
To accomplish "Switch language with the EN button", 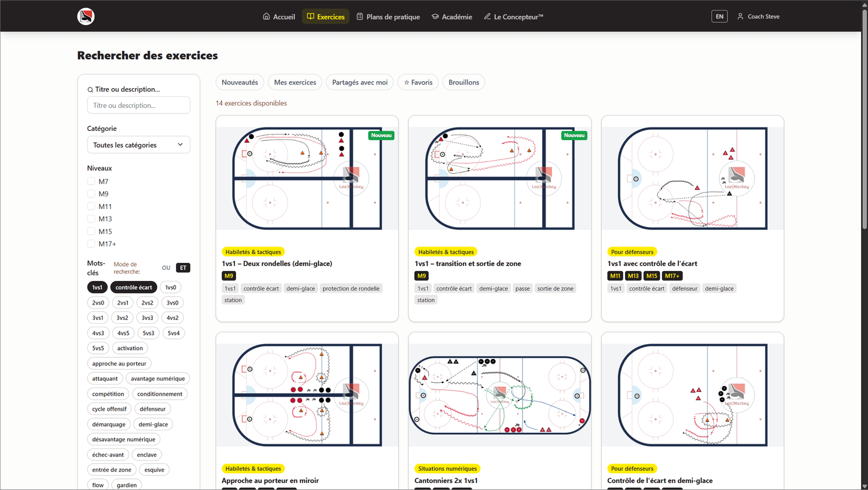I will pos(719,16).
